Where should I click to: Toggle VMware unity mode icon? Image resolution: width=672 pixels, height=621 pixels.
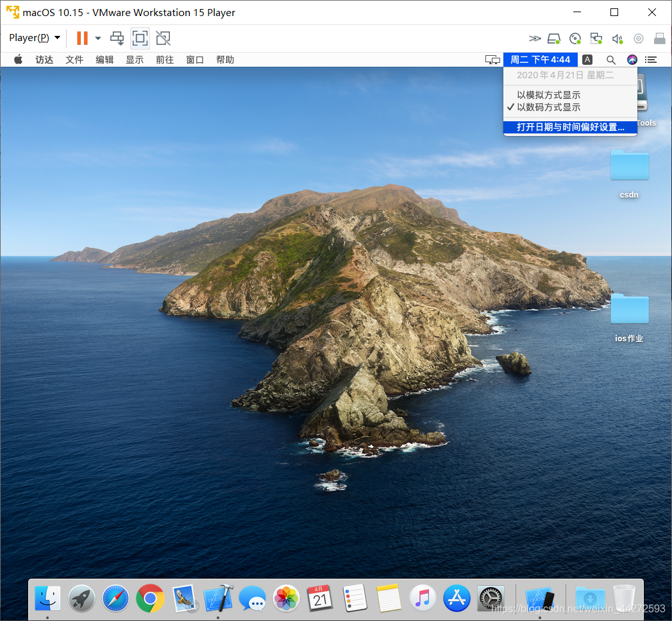[x=164, y=38]
